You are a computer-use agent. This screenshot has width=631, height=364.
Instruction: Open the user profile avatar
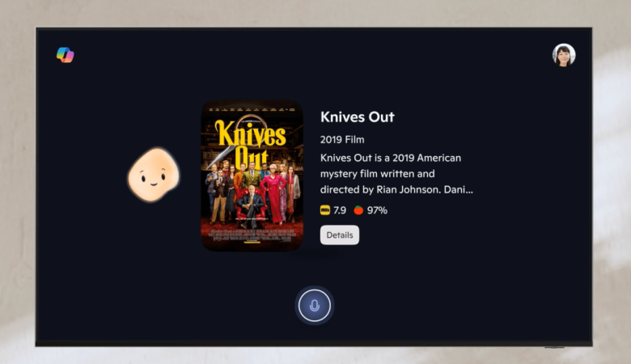pos(564,55)
